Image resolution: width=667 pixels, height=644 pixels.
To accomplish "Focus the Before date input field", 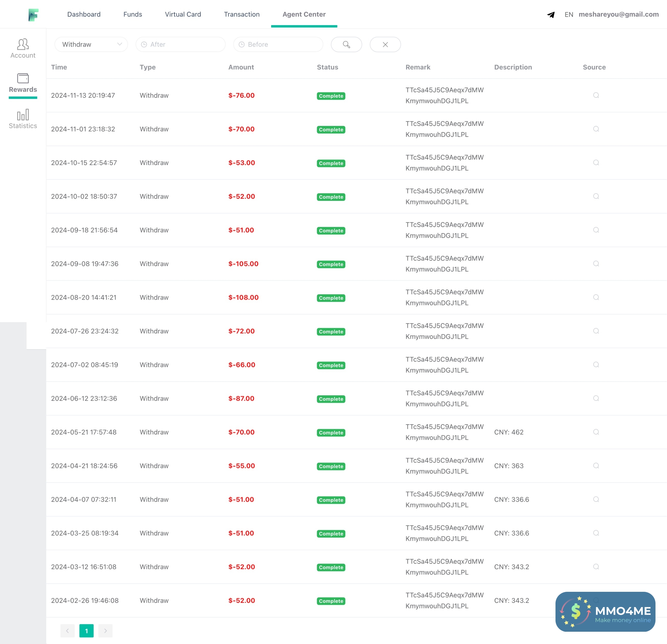I will tap(278, 45).
